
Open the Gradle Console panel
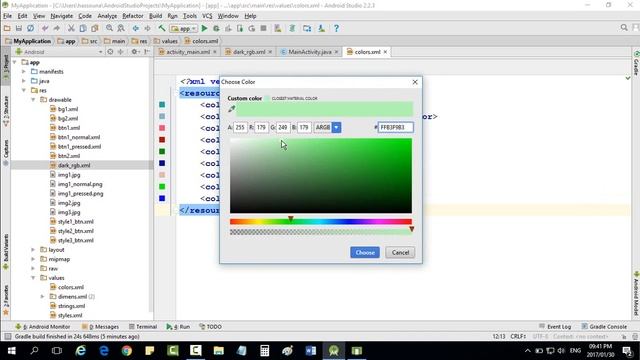pos(604,327)
